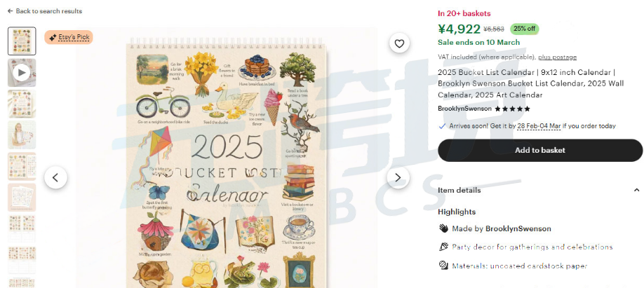Advance to the next product image
This screenshot has height=288, width=644.
[x=398, y=178]
